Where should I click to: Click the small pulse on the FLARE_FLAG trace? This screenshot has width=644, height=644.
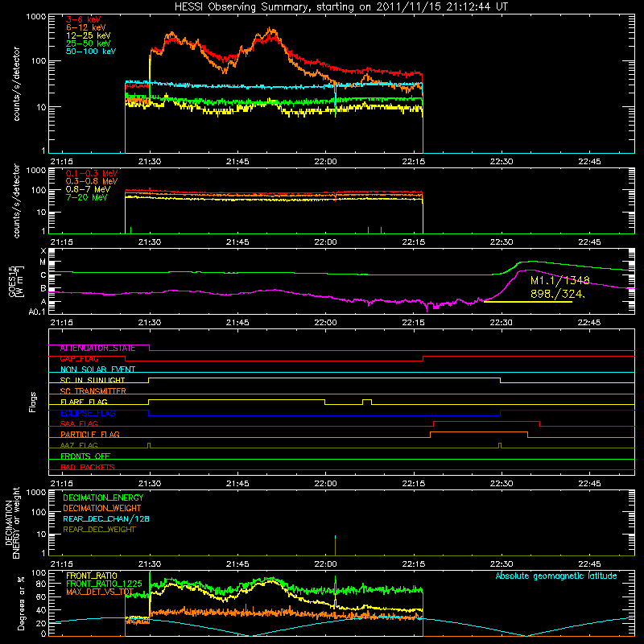click(367, 402)
